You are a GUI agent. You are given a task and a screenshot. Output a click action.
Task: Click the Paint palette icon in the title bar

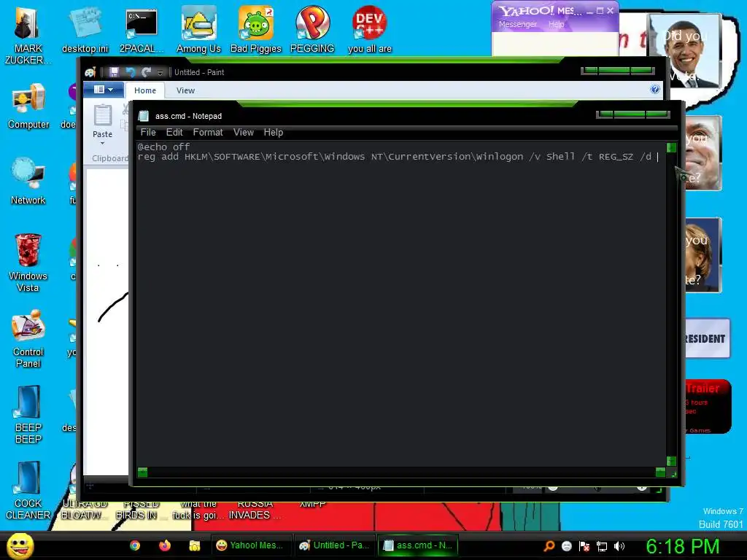[90, 72]
